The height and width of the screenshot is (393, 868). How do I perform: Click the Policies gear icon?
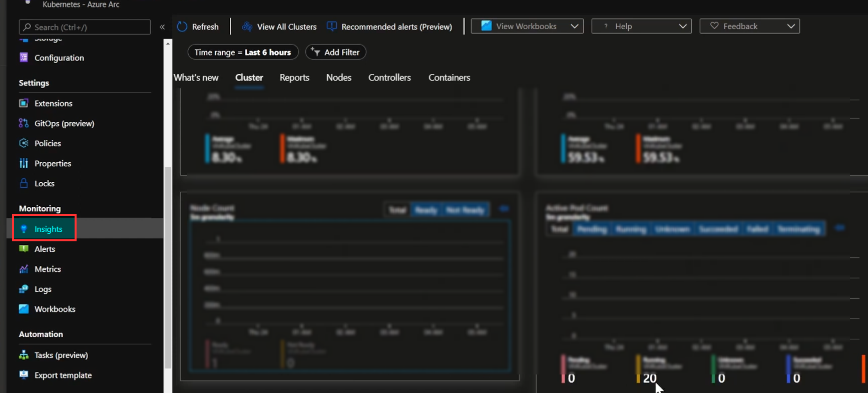coord(24,143)
